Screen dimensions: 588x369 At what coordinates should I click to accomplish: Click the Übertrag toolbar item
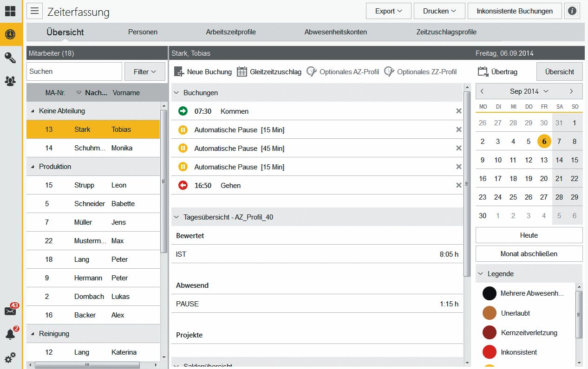[x=497, y=72]
